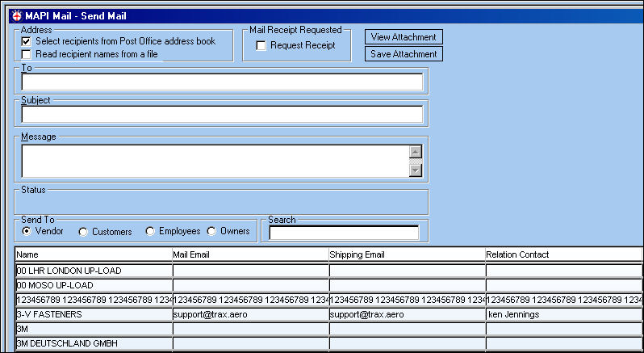Focus the To recipient field
This screenshot has width=644, height=353.
(x=222, y=82)
